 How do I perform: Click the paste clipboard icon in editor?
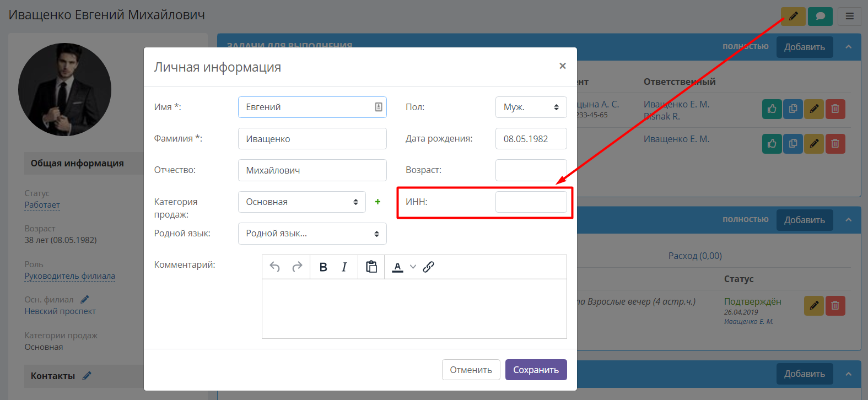[x=371, y=267]
